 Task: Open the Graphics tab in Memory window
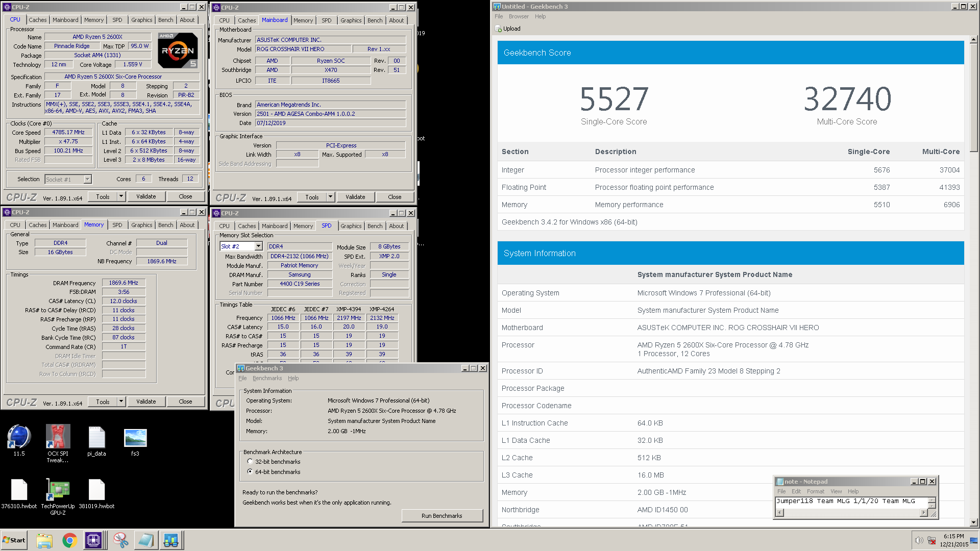point(142,225)
